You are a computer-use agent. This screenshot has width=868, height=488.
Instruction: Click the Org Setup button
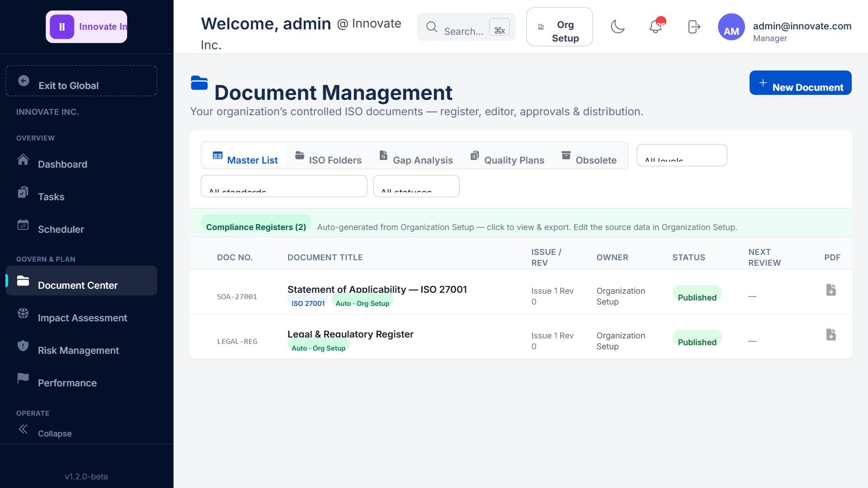pos(560,27)
